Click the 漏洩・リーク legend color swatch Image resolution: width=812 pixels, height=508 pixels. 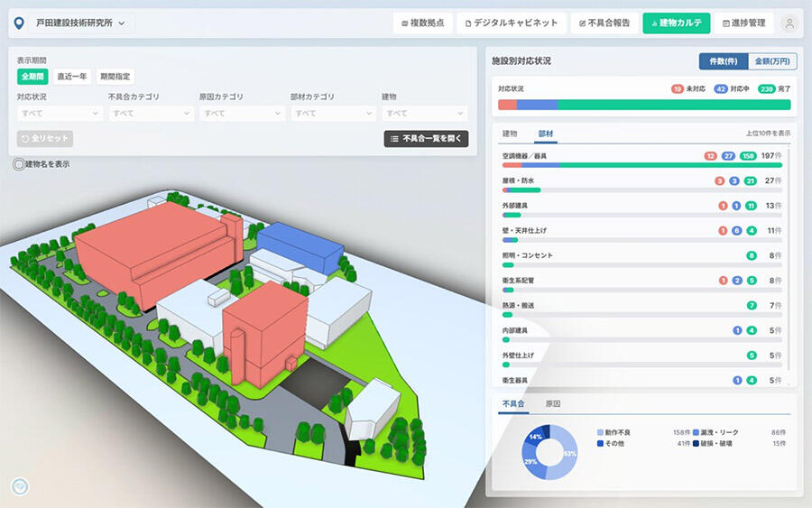click(696, 432)
